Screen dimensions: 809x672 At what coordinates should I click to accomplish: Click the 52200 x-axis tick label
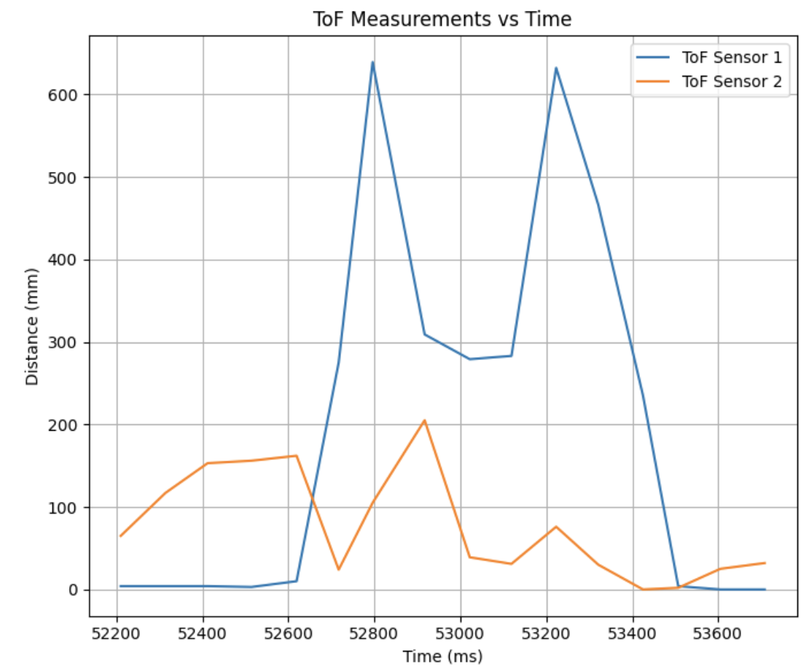point(117,635)
